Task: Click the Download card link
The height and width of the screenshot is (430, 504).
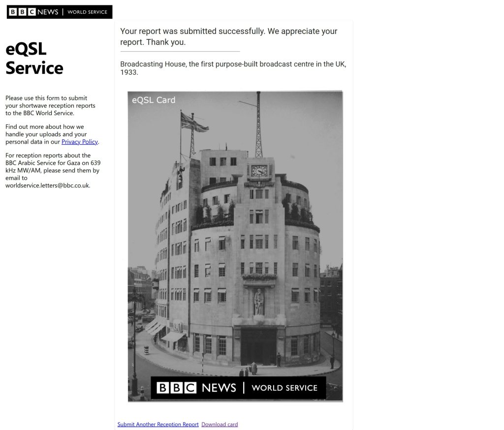Action: tap(220, 424)
